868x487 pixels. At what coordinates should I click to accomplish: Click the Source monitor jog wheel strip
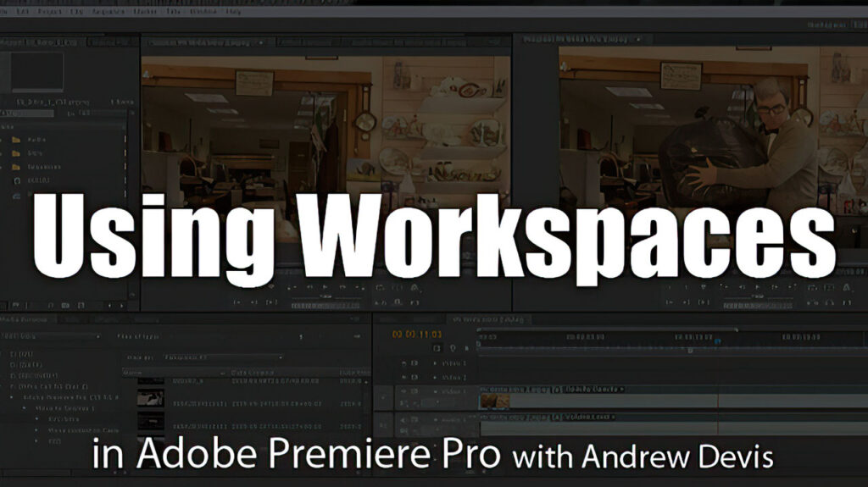pyautogui.click(x=326, y=306)
